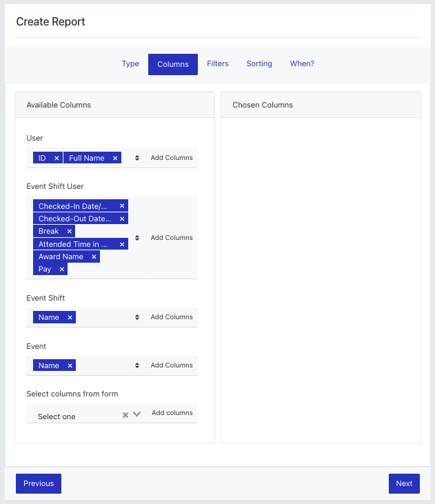
Task: Remove Name tag under Event Shift
Action: (70, 318)
